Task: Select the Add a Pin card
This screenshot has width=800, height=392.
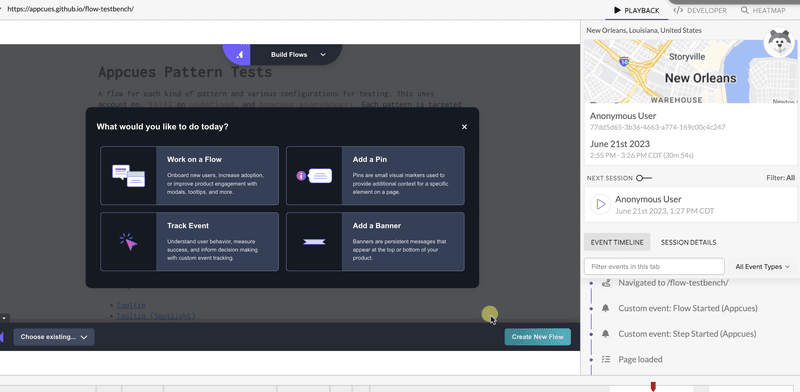Action: (x=375, y=176)
